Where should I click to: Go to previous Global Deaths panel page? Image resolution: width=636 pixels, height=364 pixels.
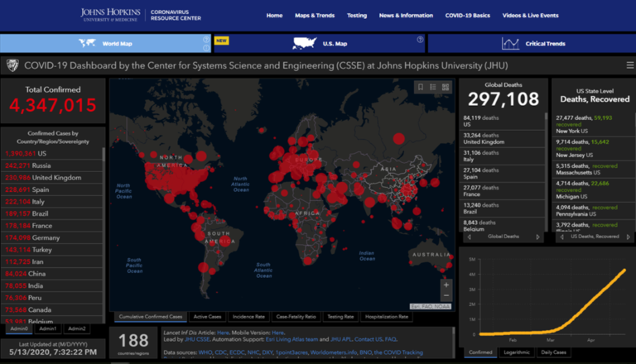[470, 237]
